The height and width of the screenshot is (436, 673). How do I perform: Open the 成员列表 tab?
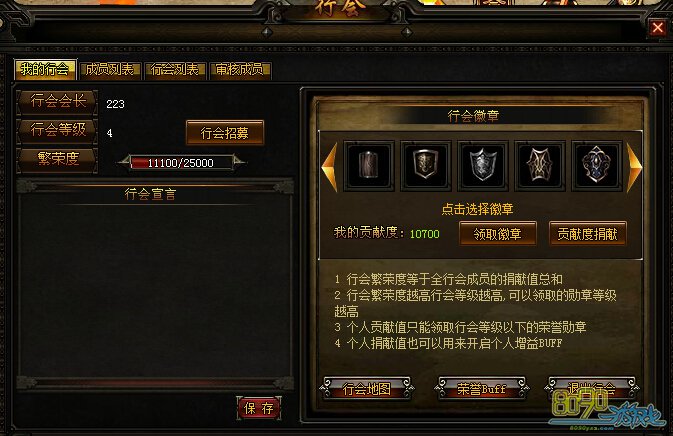coord(110,70)
